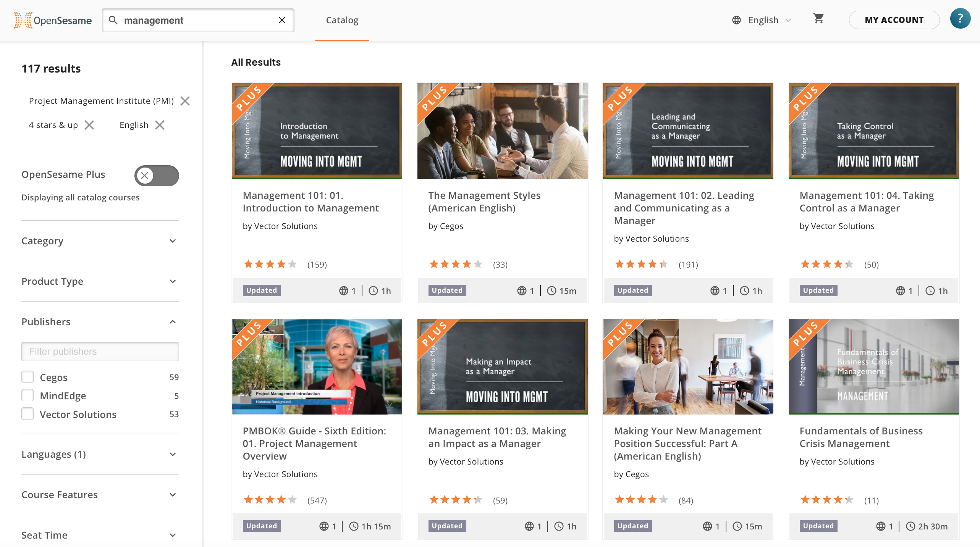This screenshot has height=547, width=980.
Task: Open the English language dropdown
Action: (762, 20)
